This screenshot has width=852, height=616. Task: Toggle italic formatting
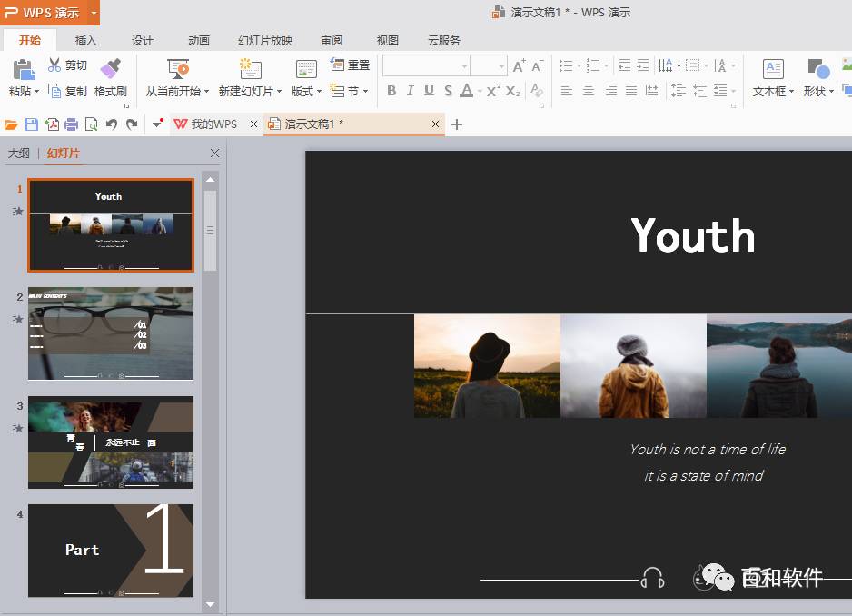[x=410, y=91]
